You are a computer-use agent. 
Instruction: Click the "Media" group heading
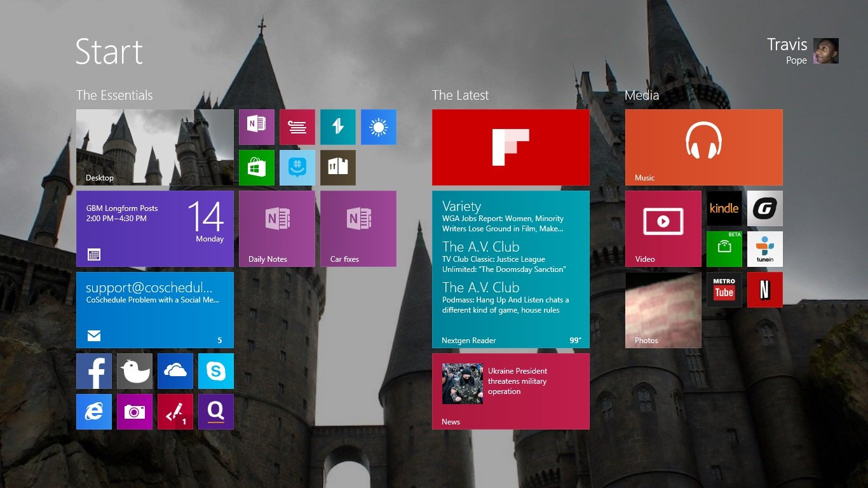(642, 95)
